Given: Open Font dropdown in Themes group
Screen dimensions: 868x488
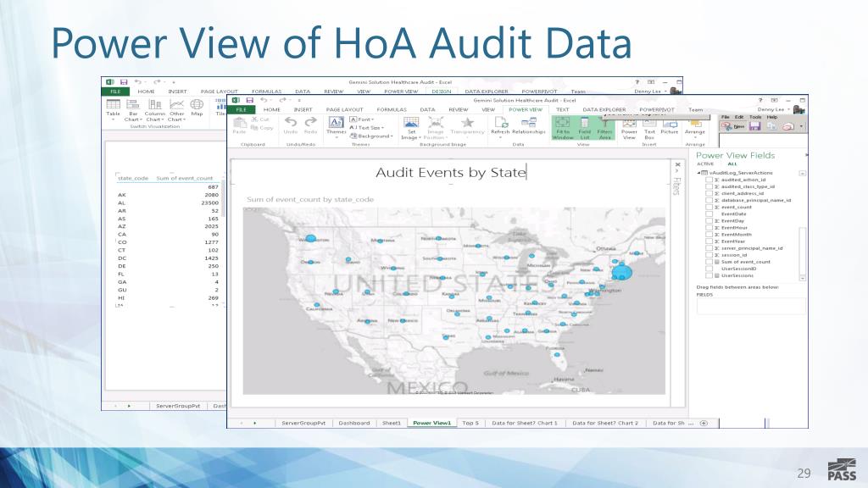Looking at the screenshot, I should coord(362,119).
